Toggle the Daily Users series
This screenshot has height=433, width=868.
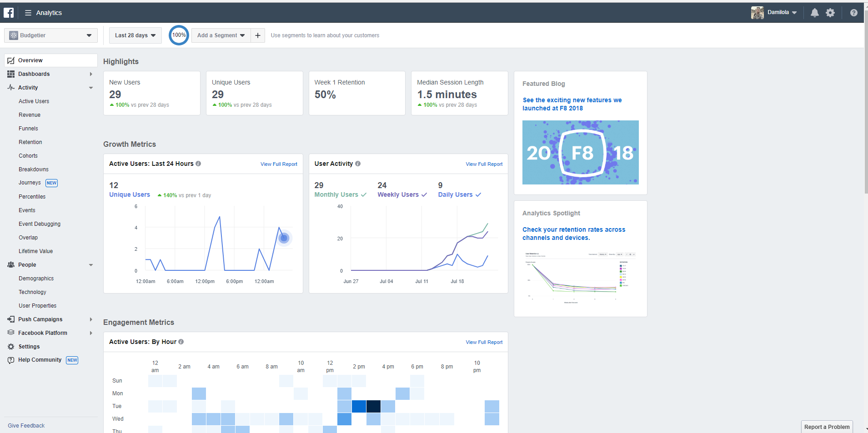pos(460,194)
